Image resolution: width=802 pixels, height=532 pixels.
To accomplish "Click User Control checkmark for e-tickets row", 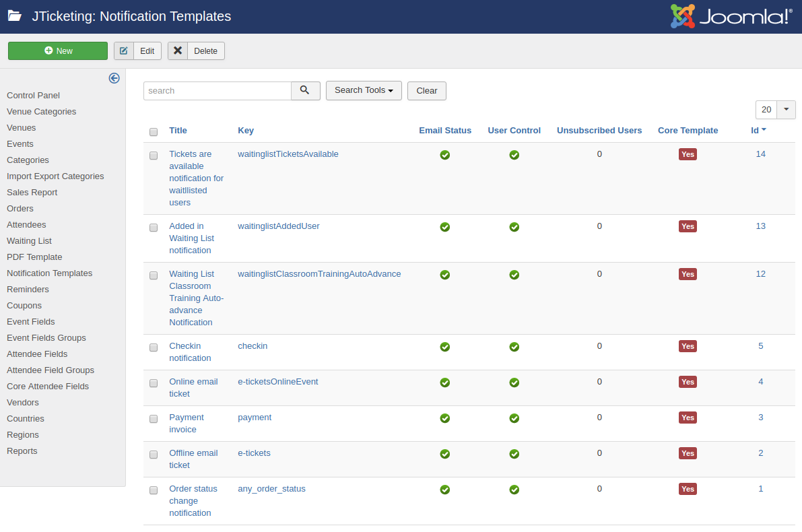I will [x=514, y=454].
